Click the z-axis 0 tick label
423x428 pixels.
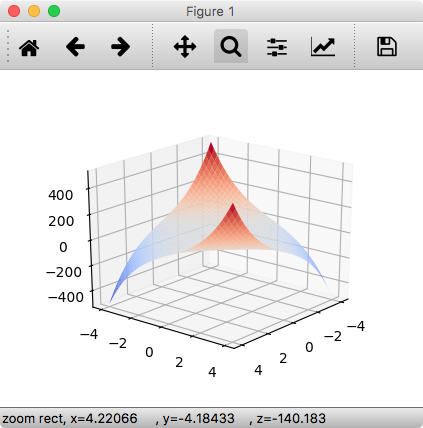coord(63,247)
